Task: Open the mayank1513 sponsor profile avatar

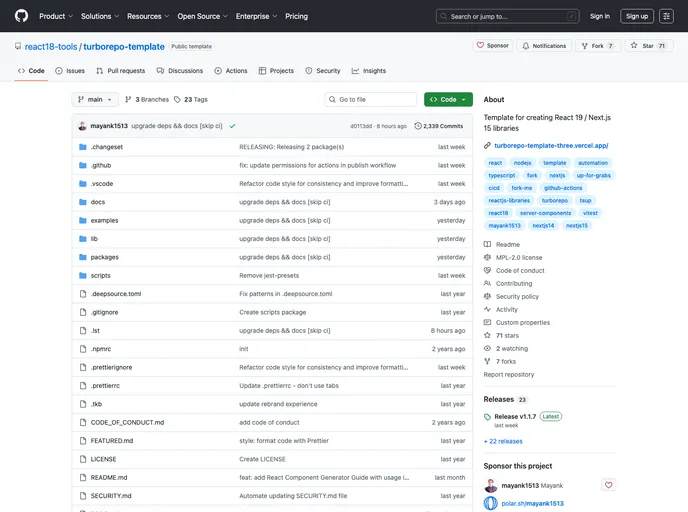Action: coord(491,485)
